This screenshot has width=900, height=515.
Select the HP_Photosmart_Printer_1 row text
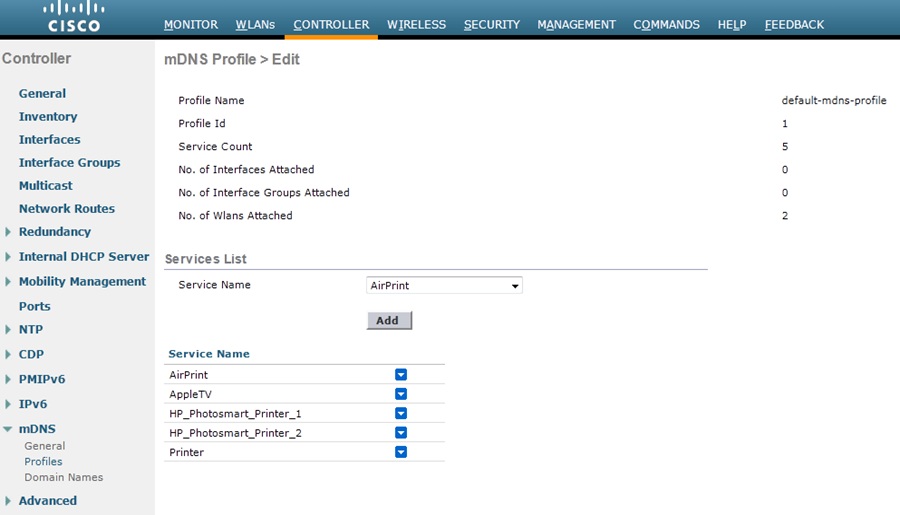point(235,413)
